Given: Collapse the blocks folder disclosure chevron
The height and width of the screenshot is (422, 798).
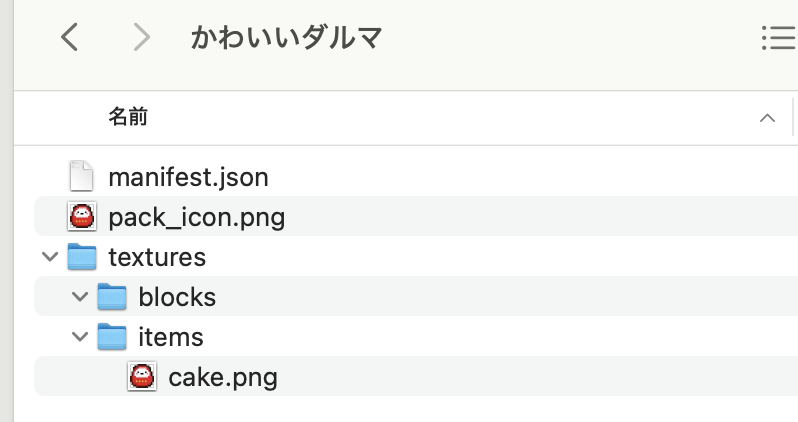Looking at the screenshot, I should (x=80, y=297).
